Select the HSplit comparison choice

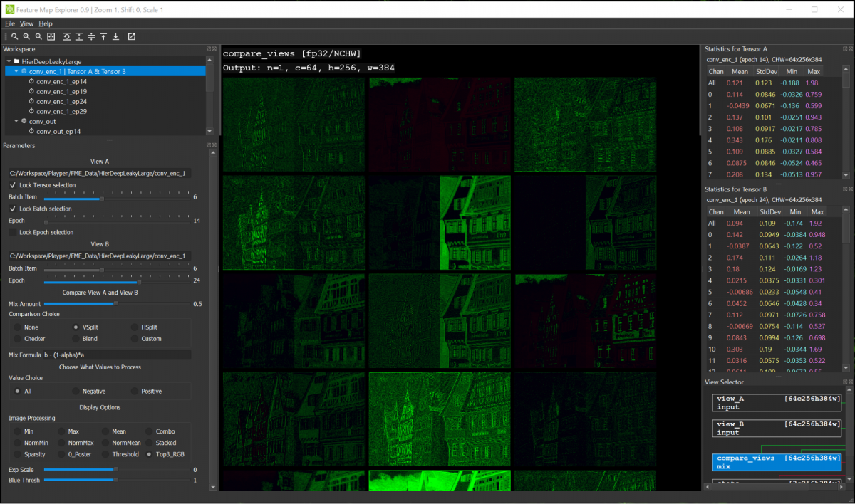[135, 327]
